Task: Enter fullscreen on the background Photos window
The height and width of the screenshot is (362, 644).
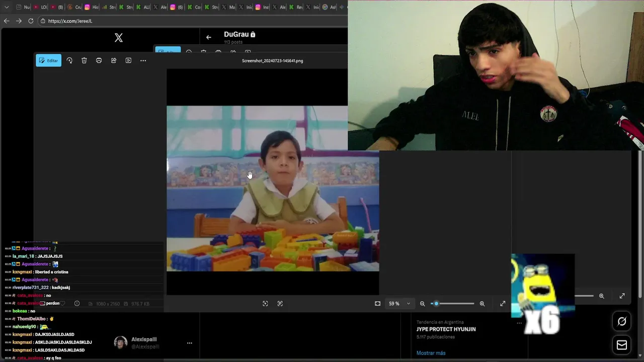Action: (622, 296)
